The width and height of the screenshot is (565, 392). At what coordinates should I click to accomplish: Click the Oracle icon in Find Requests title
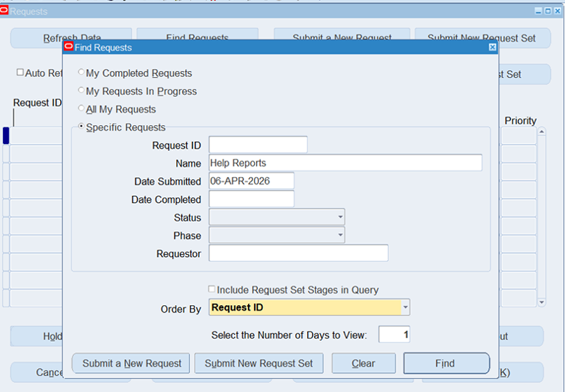tap(69, 47)
